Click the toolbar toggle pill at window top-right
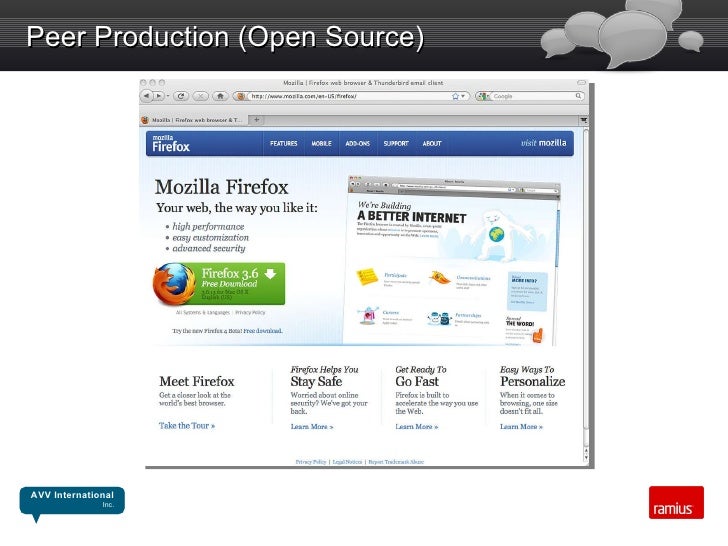The height and width of the screenshot is (546, 728). click(581, 83)
